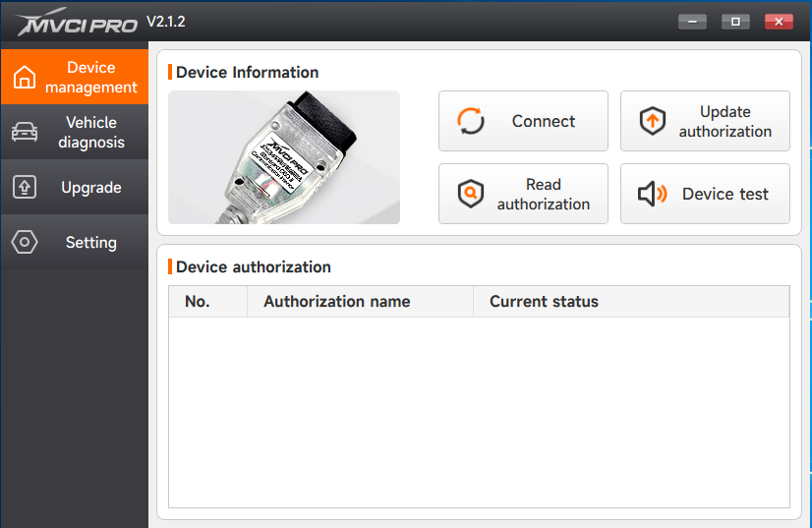Click the circular arrows Connect icon
812x528 pixels.
click(x=472, y=121)
